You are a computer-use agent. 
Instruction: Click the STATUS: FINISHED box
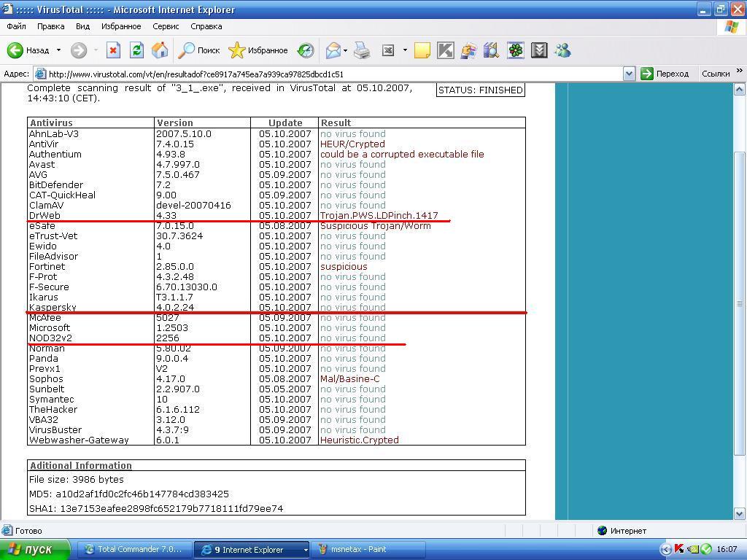point(481,90)
